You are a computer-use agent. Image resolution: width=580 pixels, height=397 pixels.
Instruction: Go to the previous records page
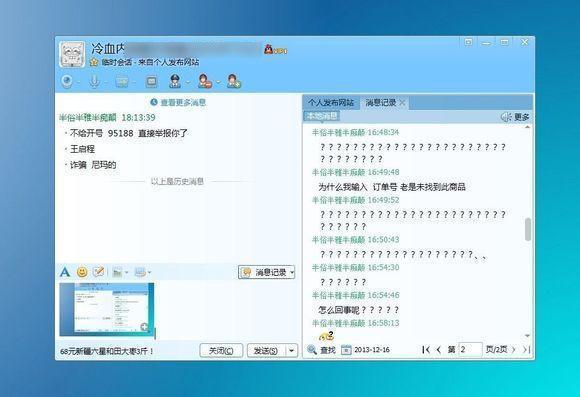[439, 349]
